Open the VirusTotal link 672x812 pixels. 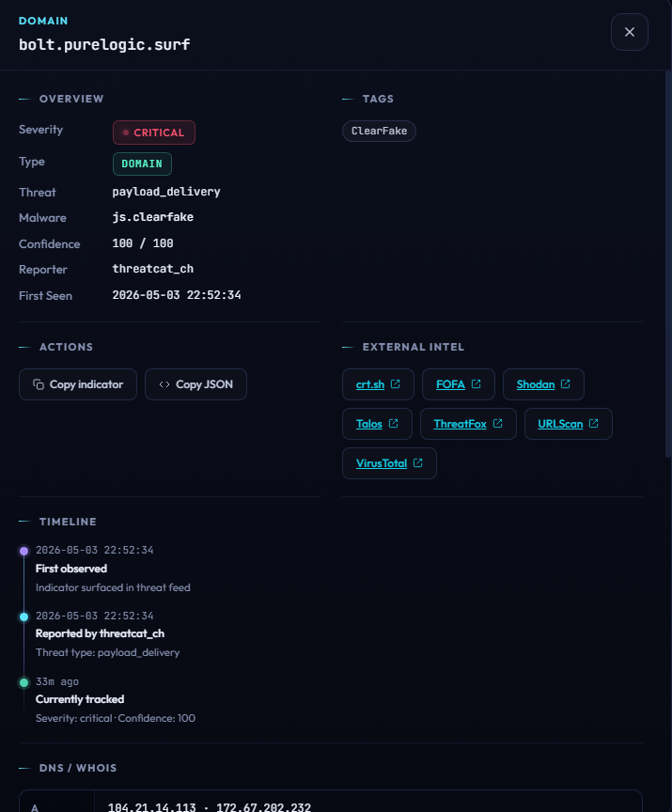tap(389, 463)
